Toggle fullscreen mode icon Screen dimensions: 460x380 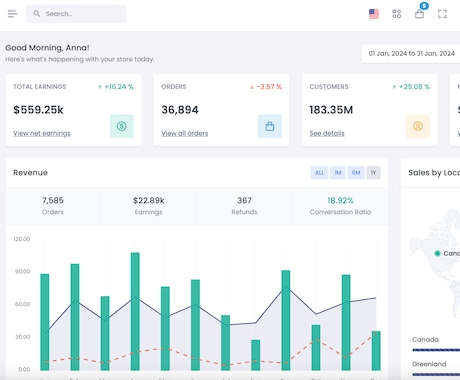tap(442, 14)
